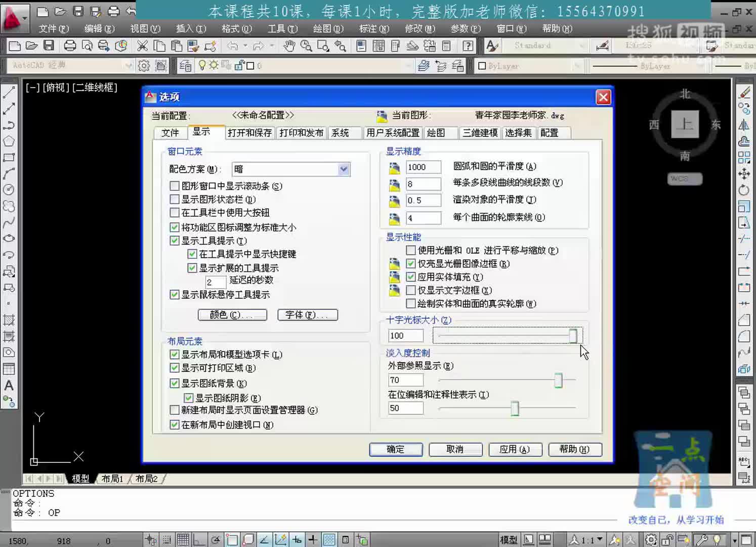Save the current drawing
Image resolution: width=756 pixels, height=547 pixels.
pyautogui.click(x=48, y=46)
